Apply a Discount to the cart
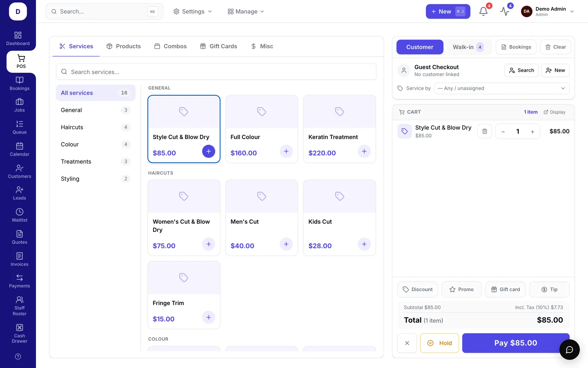 coord(417,290)
